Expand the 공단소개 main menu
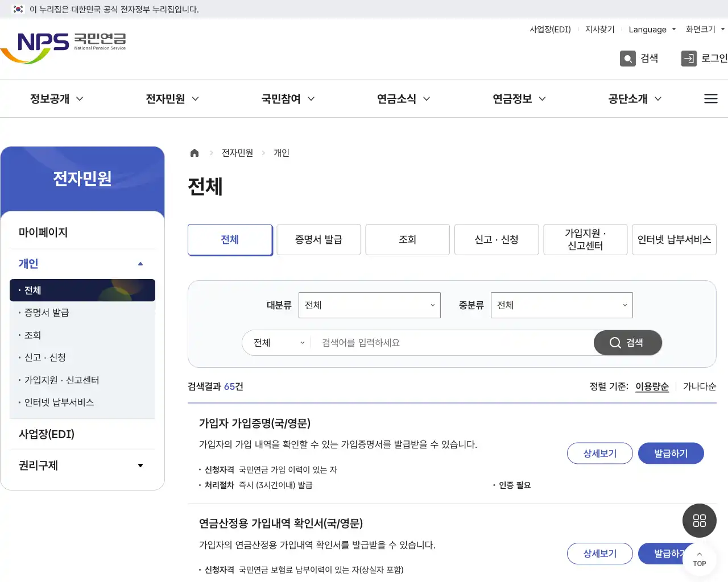The height and width of the screenshot is (582, 728). (x=635, y=99)
